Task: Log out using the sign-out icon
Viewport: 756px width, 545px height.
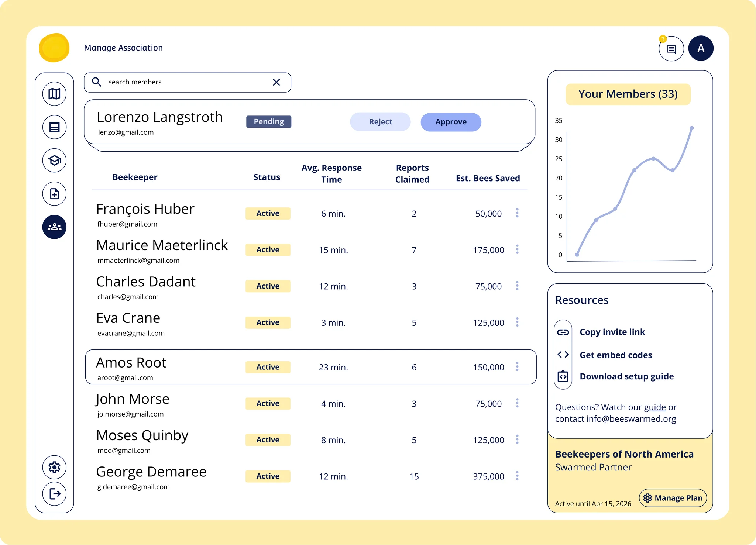Action: pos(54,494)
